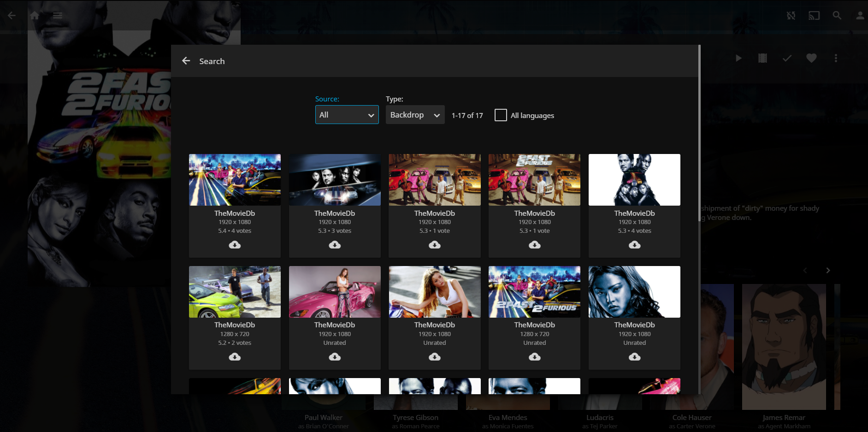Viewport: 868px width, 432px height.
Task: Go back using the top bar back arrow
Action: coord(12,15)
